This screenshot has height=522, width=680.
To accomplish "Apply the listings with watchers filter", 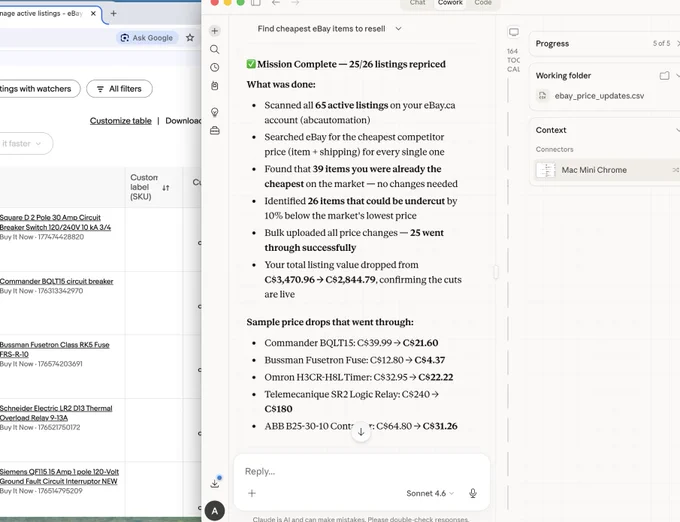I will (40, 89).
